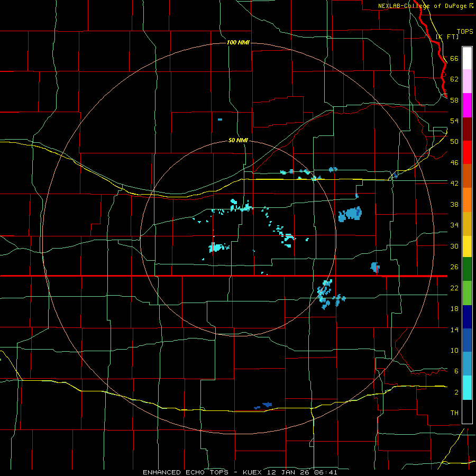Select the dark green legend band
Screen dimensions: 476x476
click(x=467, y=269)
